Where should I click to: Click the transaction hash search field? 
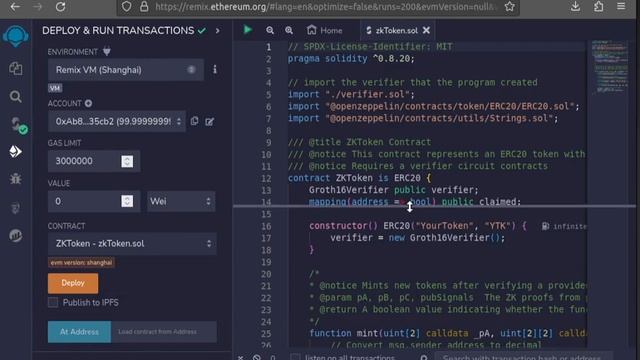[523, 357]
